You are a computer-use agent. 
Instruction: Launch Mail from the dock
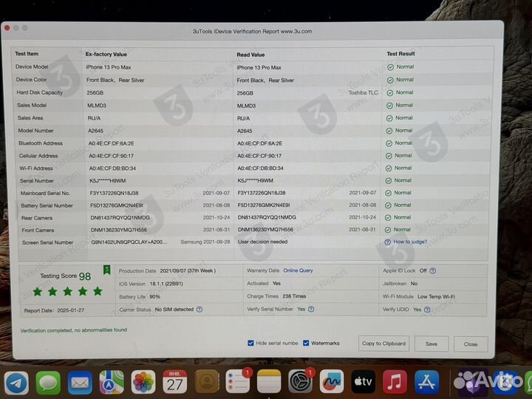(x=80, y=383)
